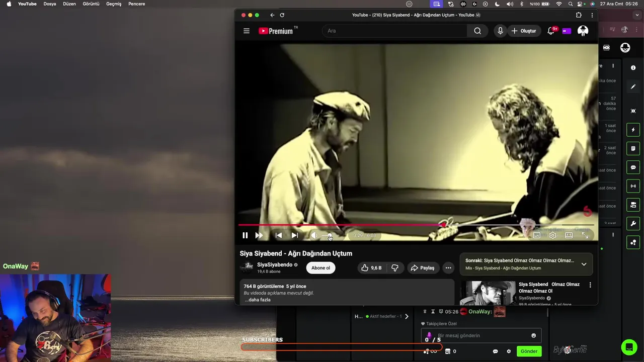Open the Düzen menu
Screen dimensions: 644x362
point(69,4)
